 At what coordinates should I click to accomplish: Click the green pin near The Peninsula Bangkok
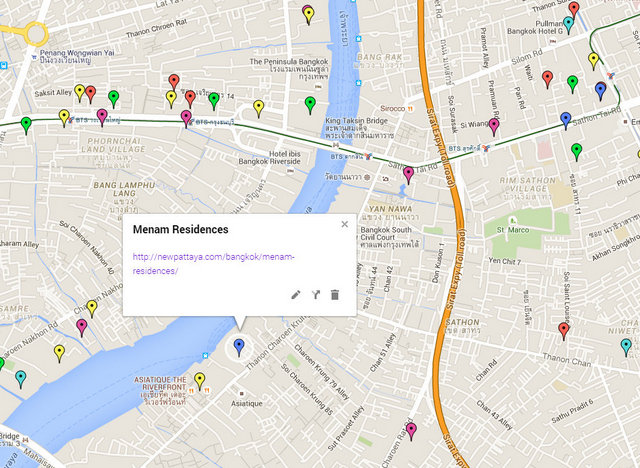pos(310,105)
